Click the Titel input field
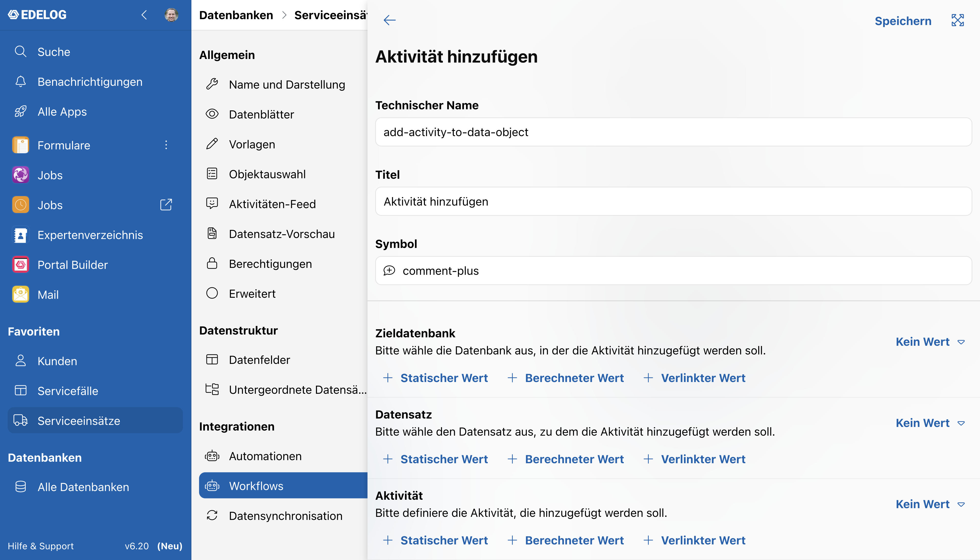 tap(673, 201)
